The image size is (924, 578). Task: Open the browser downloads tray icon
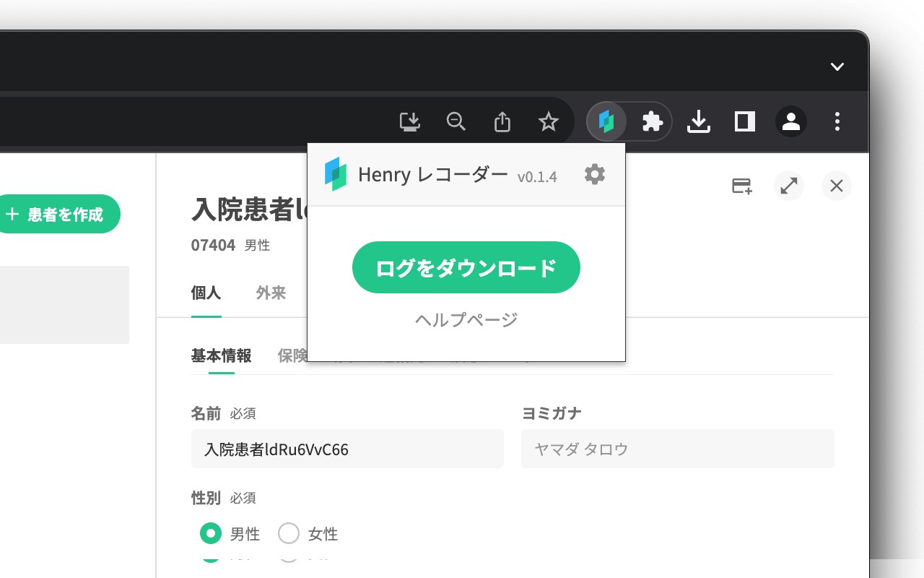tap(698, 121)
